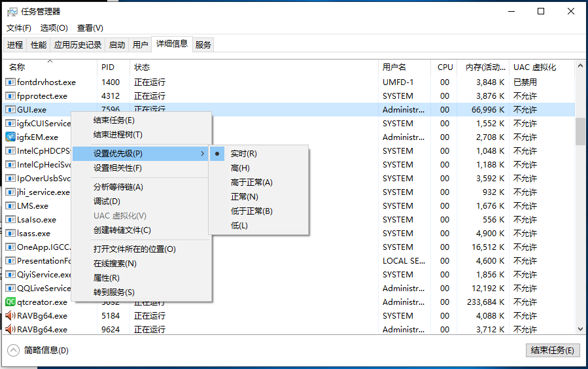Switch to the 应用历史记录 tab

click(x=78, y=45)
